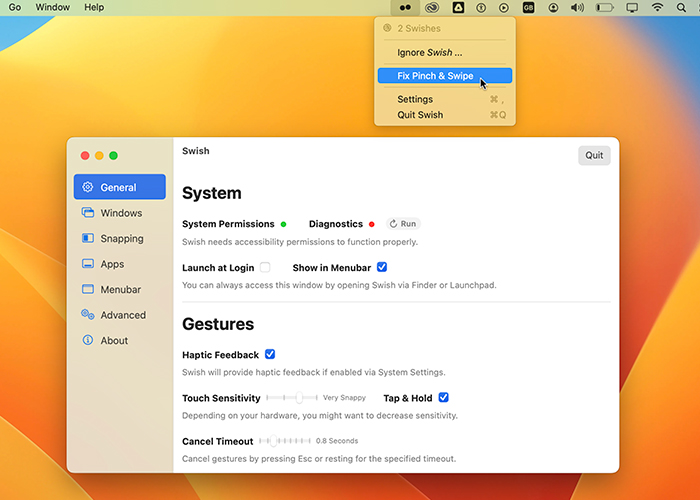Adjust the Touch Sensitivity slider
This screenshot has height=500, width=700.
[x=292, y=397]
